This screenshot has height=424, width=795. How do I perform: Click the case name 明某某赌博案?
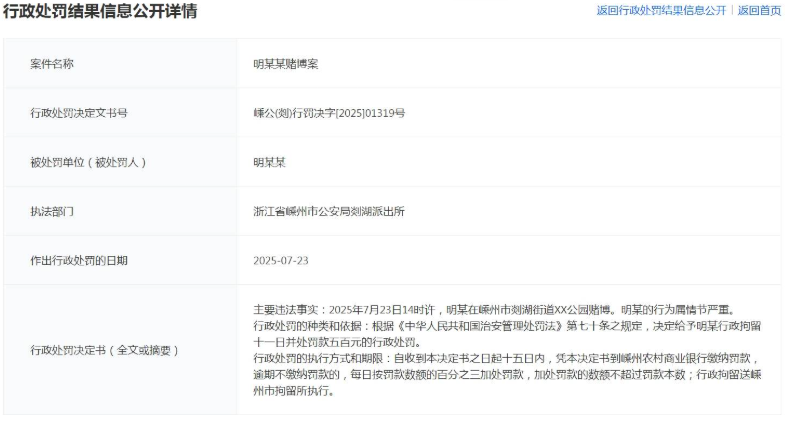[286, 64]
